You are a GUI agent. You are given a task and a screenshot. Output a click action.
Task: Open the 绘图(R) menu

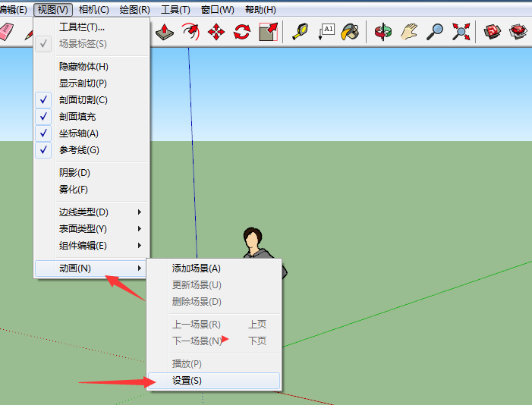tap(134, 10)
